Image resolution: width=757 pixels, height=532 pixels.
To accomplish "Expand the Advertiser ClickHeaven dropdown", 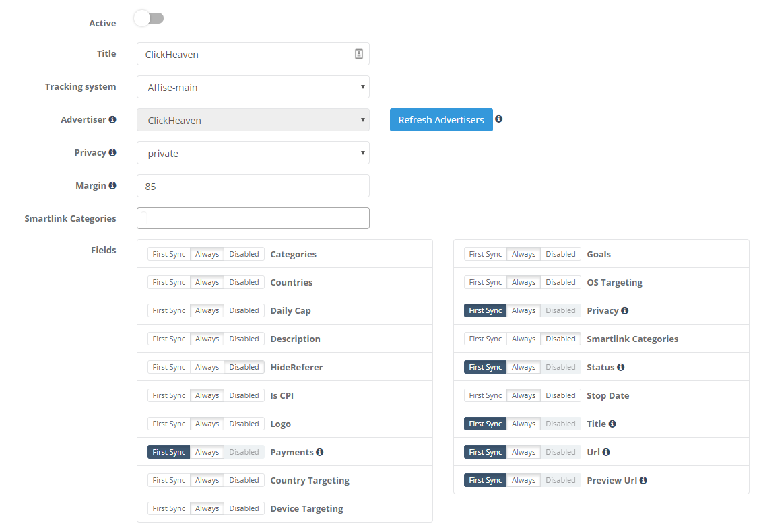I will pos(253,120).
